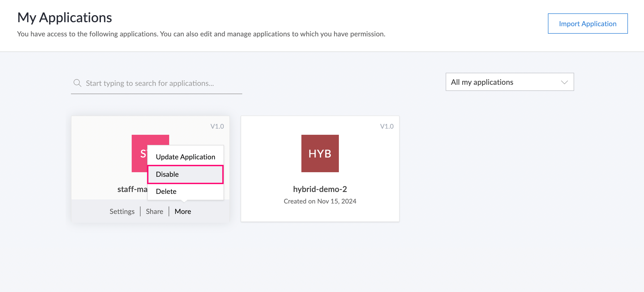644x292 pixels.
Task: Click V1.0 label on hybrid-demo-2 card
Action: click(387, 126)
